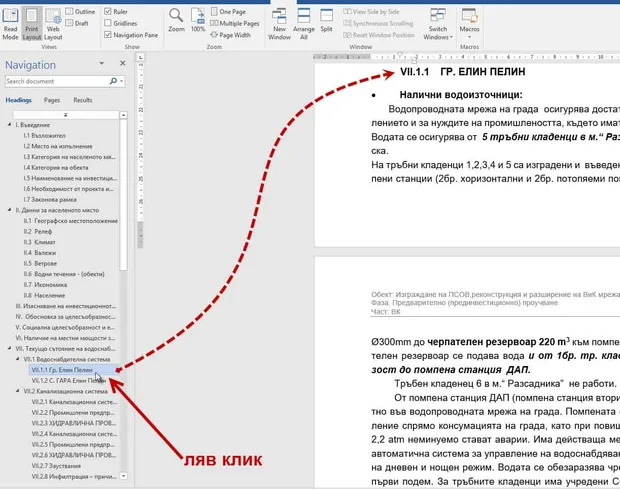Go to I.1 Възложител heading
The image size is (620, 489).
[x=44, y=136]
